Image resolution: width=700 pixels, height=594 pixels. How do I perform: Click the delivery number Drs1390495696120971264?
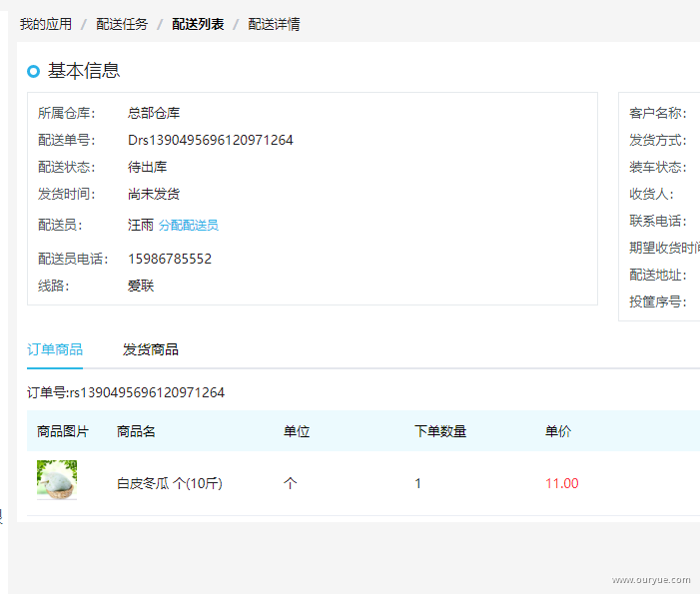coord(211,140)
